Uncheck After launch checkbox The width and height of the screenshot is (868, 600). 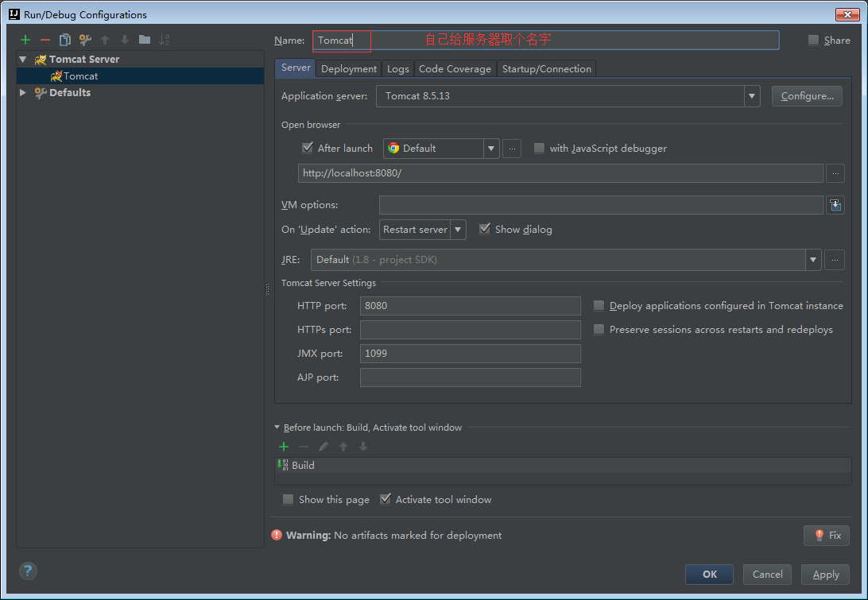click(308, 148)
